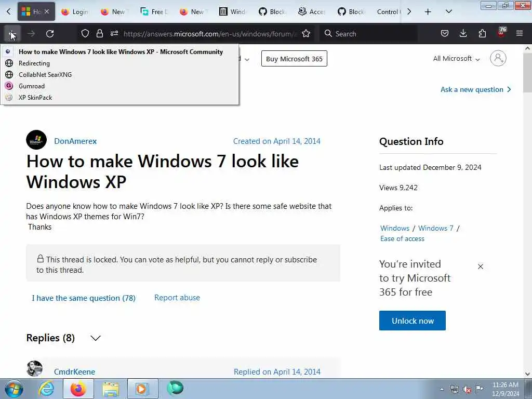Select CollabNet SearXNG history entry
532x399 pixels.
click(x=120, y=75)
